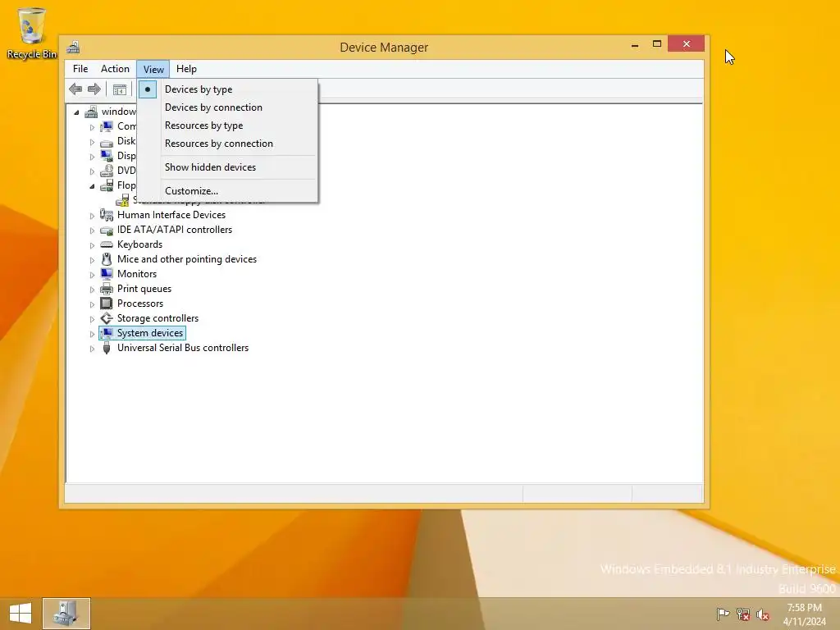
Task: Open the Action menu
Action: (115, 69)
